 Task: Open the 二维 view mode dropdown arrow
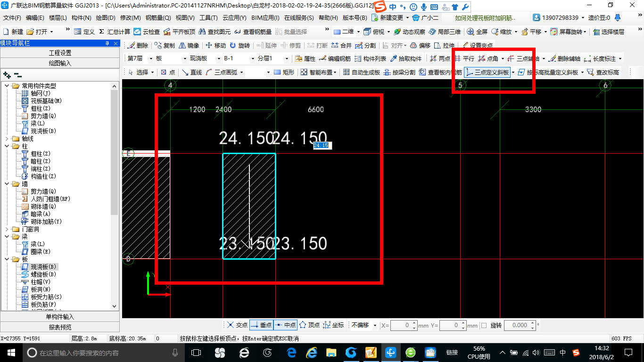358,32
